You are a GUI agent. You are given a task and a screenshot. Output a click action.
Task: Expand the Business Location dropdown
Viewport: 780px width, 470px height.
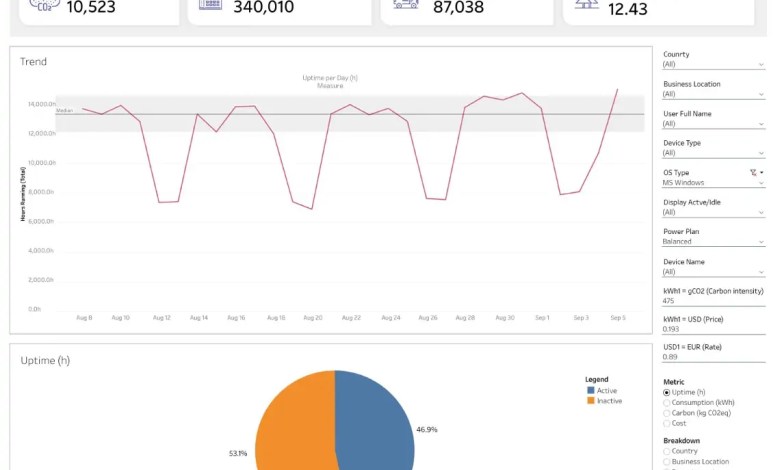[713, 94]
